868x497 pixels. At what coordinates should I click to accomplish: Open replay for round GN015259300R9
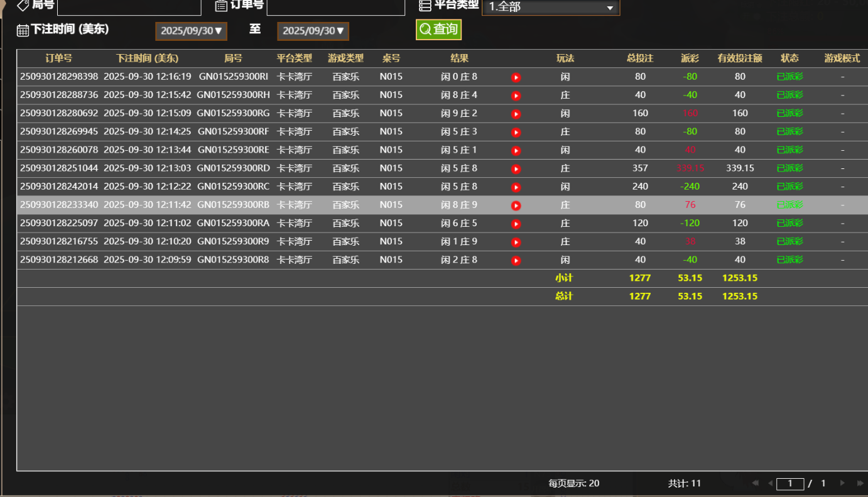(516, 242)
